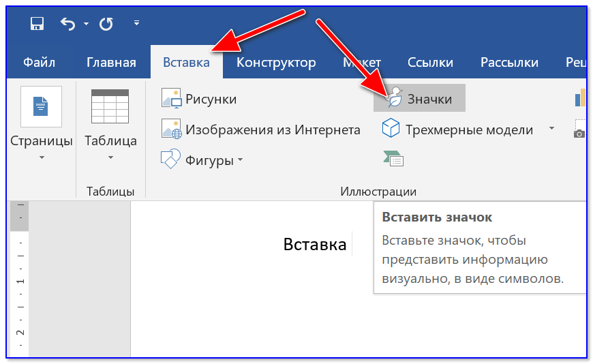593x364 pixels.
Task: Open the Рассылки tab
Action: point(509,63)
